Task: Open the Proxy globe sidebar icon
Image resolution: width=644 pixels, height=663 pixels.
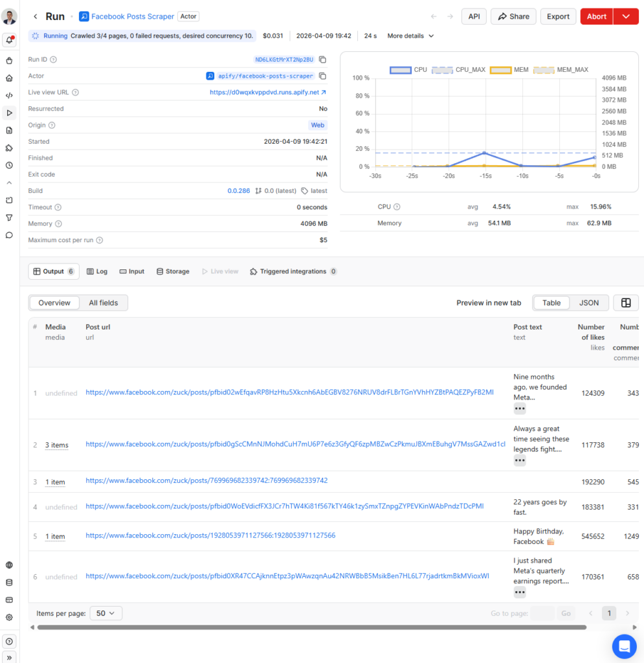Action: click(x=9, y=565)
